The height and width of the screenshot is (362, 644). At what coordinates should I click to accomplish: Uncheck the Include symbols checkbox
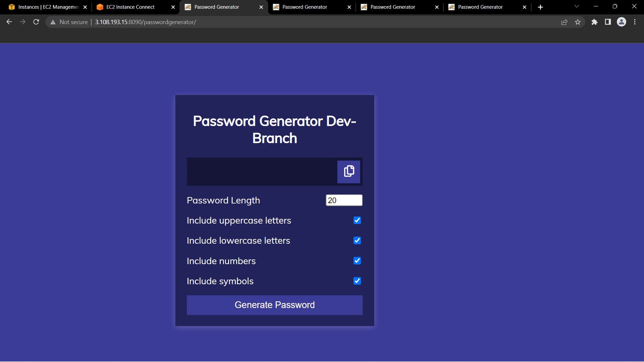357,281
